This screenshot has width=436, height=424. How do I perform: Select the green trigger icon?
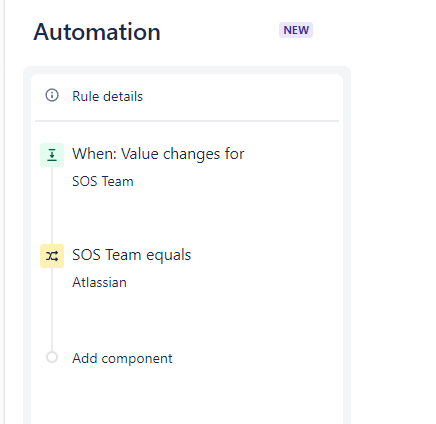[52, 155]
